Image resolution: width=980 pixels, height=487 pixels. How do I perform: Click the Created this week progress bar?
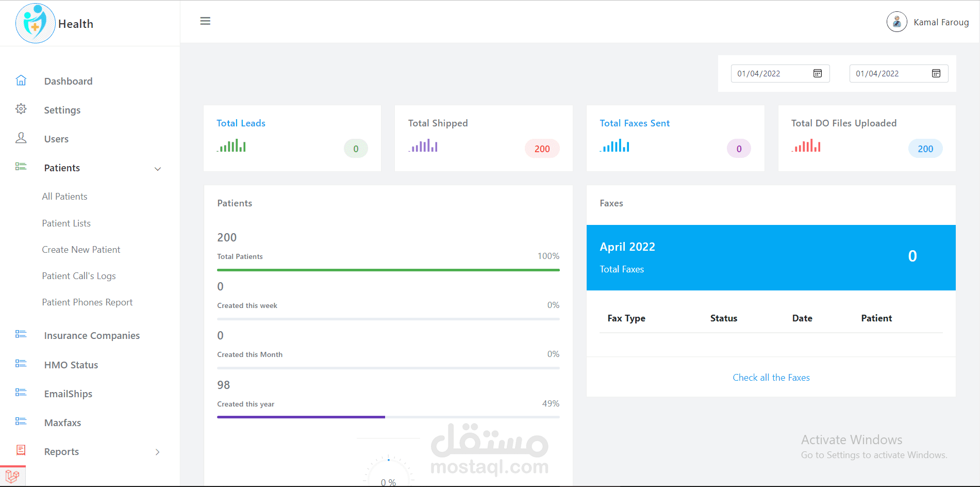(x=388, y=319)
